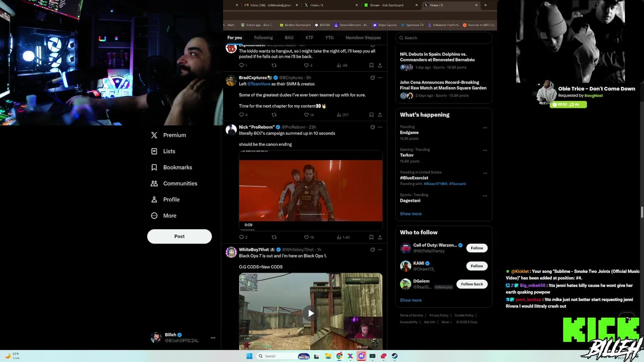Screen dimensions: 644x362
Task: Open Grok actions on WhiteBoy7thst post
Action: tap(372, 250)
